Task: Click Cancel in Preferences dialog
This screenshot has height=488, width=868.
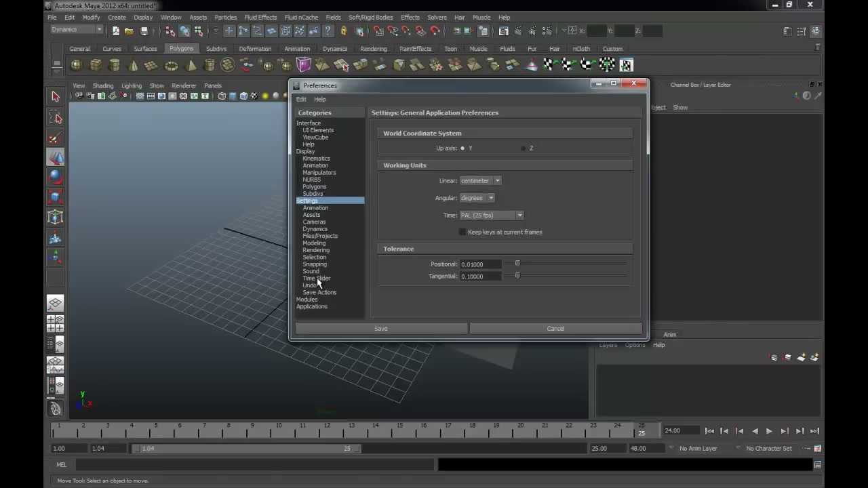Action: coord(555,329)
